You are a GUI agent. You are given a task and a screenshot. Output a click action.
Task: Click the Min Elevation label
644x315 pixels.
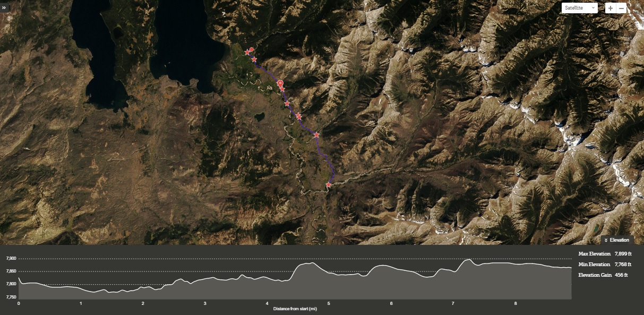coord(594,265)
